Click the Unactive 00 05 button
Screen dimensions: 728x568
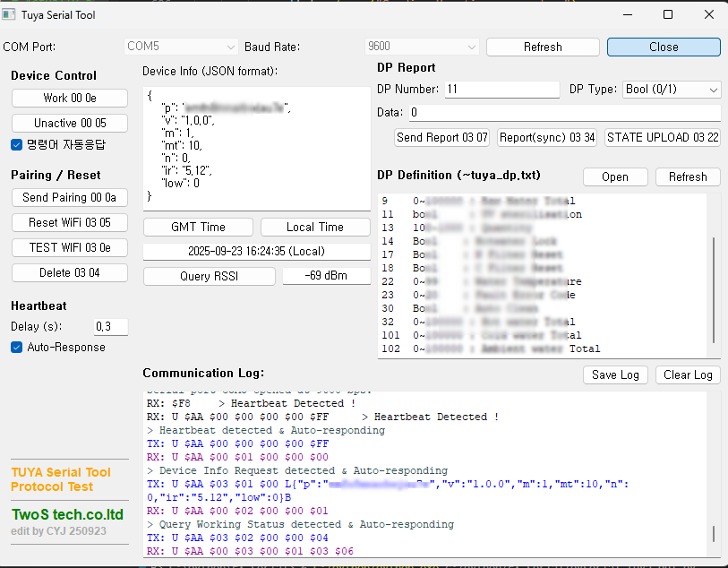70,123
